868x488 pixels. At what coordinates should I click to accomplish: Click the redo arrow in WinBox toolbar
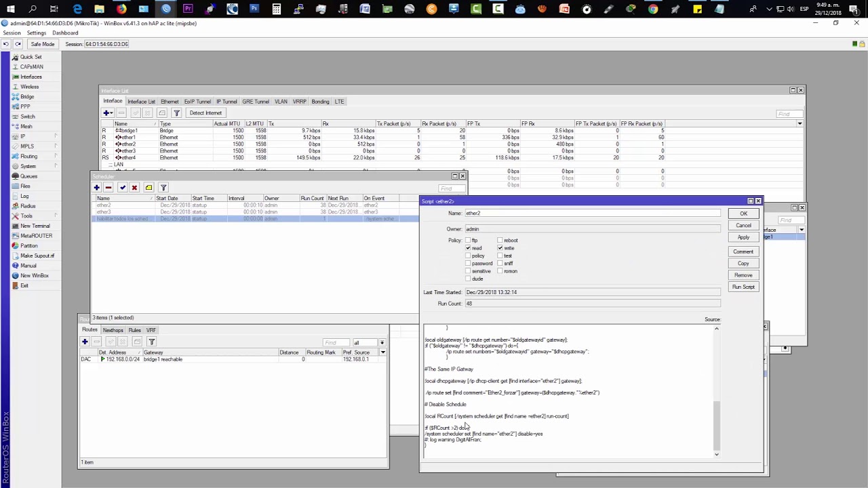point(18,44)
